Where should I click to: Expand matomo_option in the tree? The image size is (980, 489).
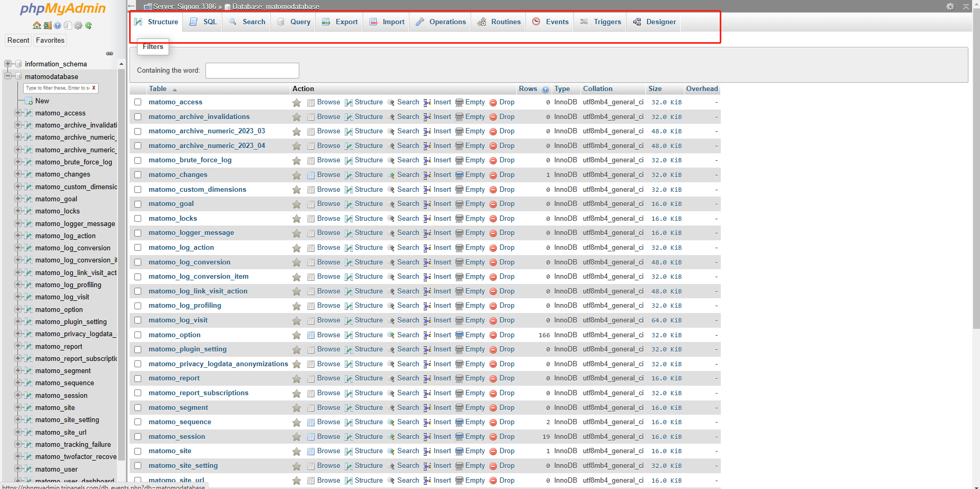18,309
